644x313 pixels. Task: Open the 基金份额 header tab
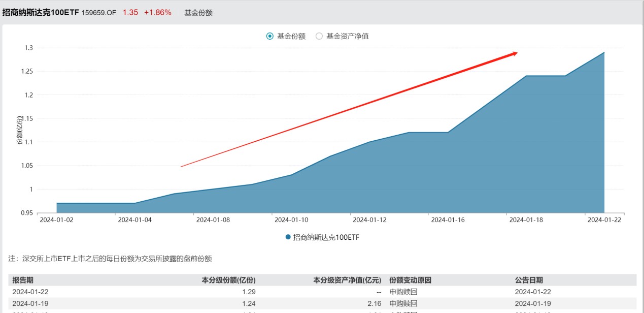198,13
